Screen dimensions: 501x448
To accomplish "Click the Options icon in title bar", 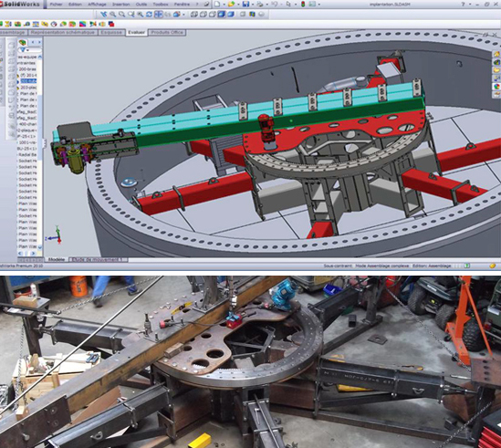I will click(312, 5).
